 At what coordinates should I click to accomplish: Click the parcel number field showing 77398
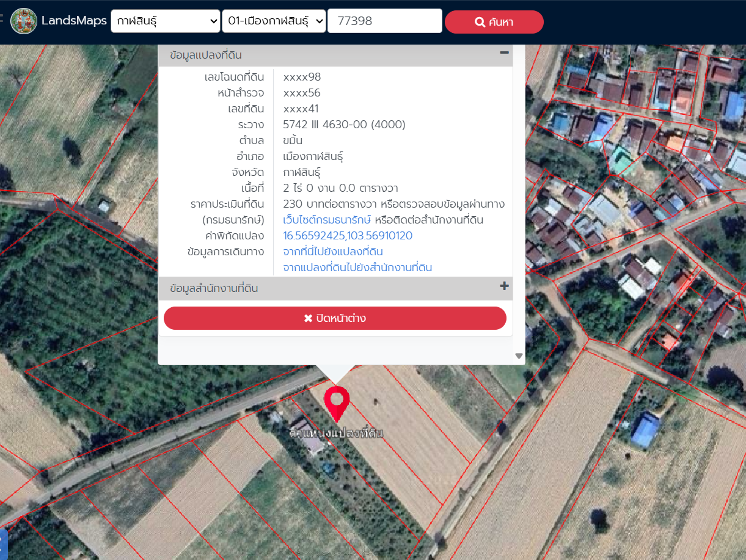(x=384, y=21)
